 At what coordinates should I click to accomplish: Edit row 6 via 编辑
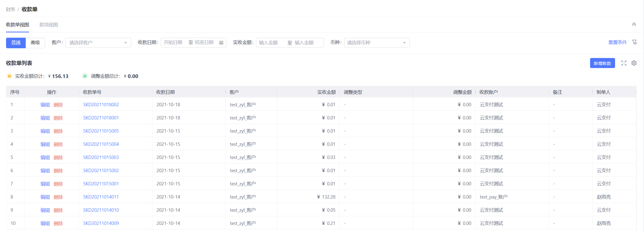[x=45, y=171]
